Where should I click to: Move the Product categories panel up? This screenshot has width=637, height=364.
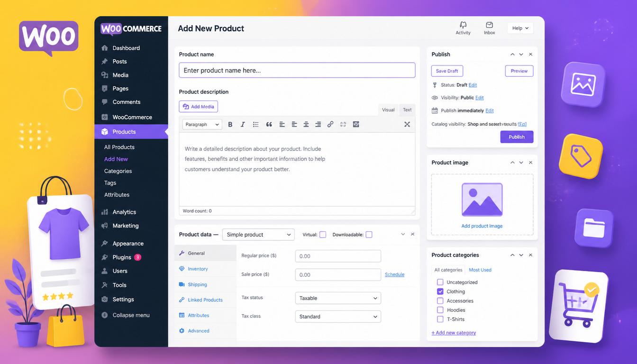click(512, 255)
